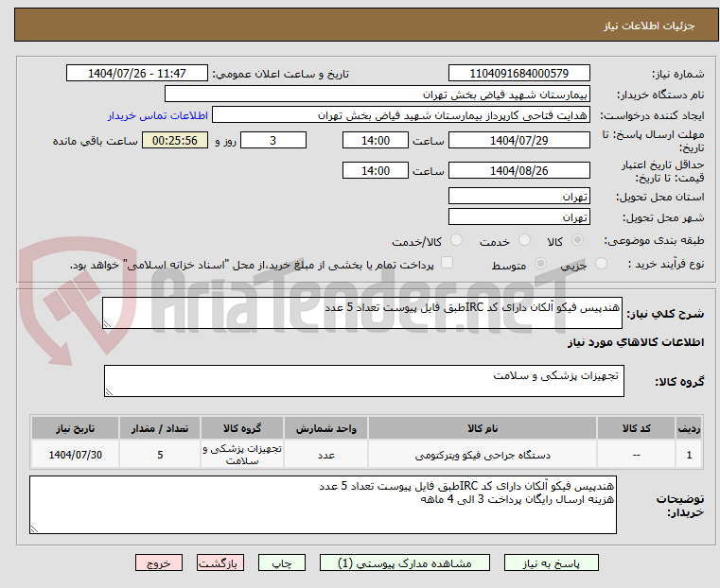The width and height of the screenshot is (720, 588).
Task: Click the ردیف column header
Action: pyautogui.click(x=689, y=428)
